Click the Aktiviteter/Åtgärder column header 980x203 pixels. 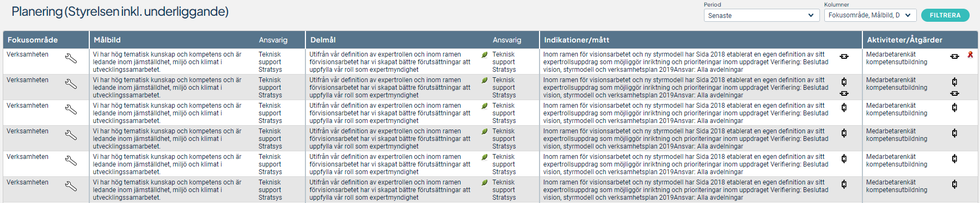(x=905, y=40)
